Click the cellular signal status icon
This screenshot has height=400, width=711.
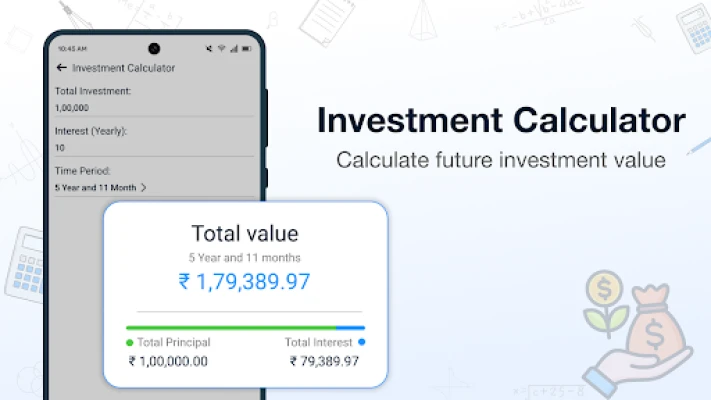(x=233, y=48)
